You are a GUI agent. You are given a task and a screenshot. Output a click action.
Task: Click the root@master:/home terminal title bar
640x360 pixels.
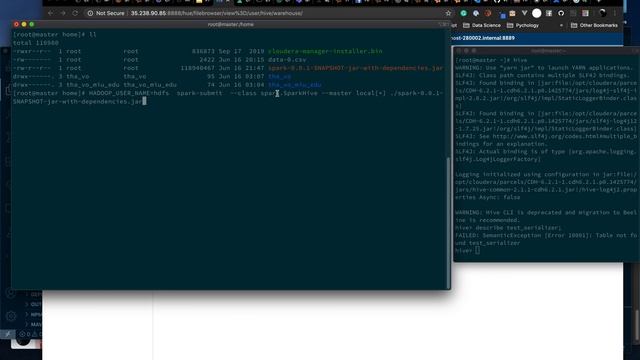tap(231, 24)
